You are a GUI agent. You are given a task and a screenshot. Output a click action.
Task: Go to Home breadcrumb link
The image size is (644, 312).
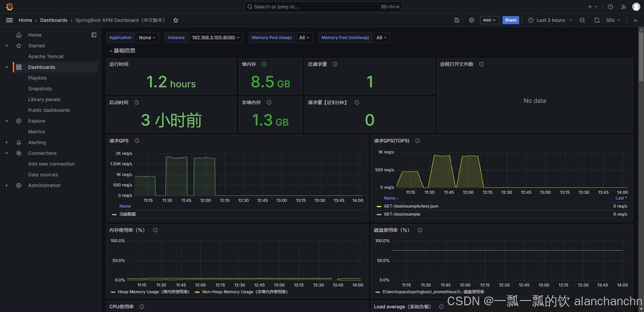tap(25, 20)
